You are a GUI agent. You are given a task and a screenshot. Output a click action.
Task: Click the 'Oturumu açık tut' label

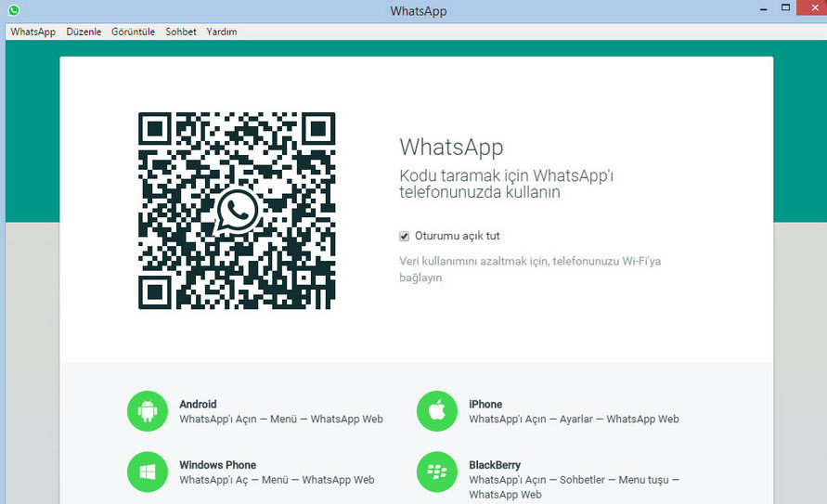(x=458, y=236)
